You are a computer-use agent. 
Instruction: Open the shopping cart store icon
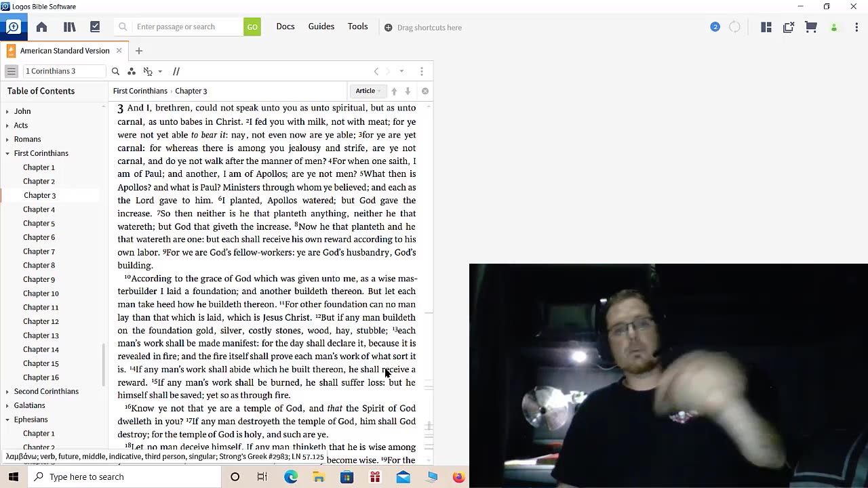pyautogui.click(x=810, y=27)
